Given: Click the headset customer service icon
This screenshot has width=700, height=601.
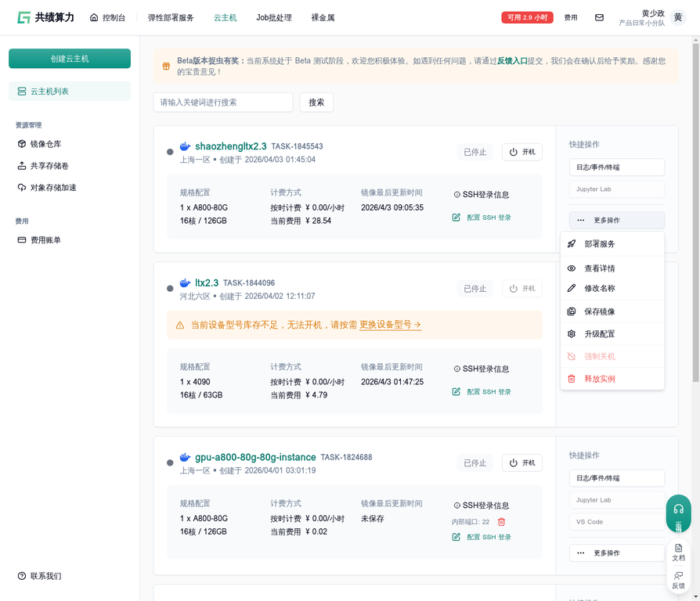Looking at the screenshot, I should click(x=678, y=509).
